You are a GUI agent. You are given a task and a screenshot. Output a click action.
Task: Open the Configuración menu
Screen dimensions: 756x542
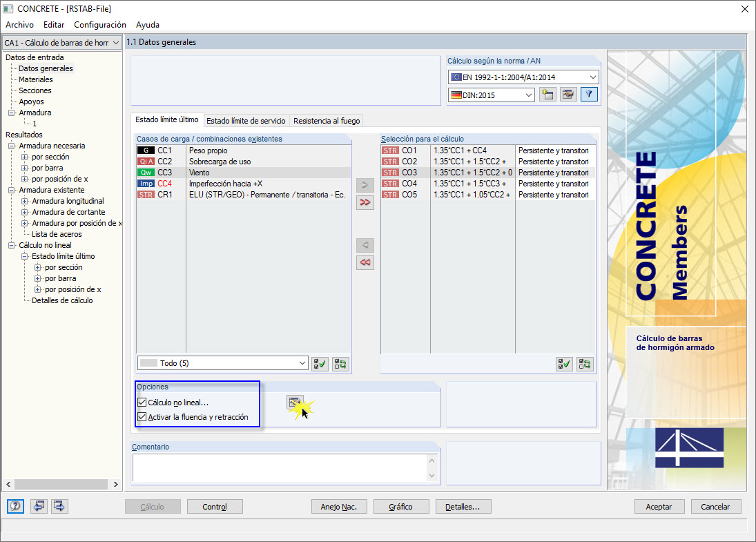[x=100, y=25]
